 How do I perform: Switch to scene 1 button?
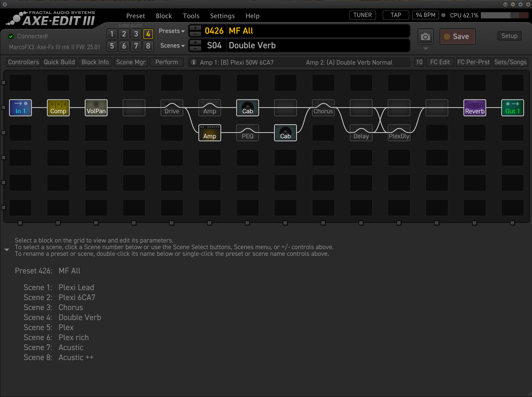[x=112, y=34]
